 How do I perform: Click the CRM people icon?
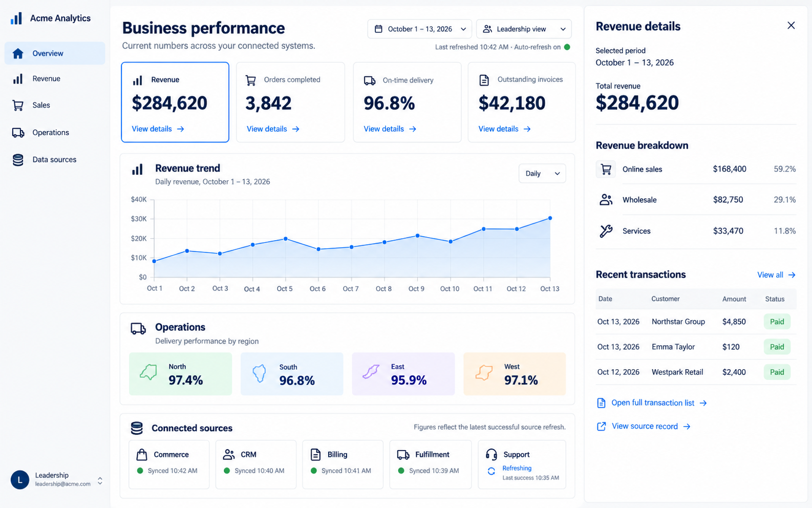tap(229, 454)
